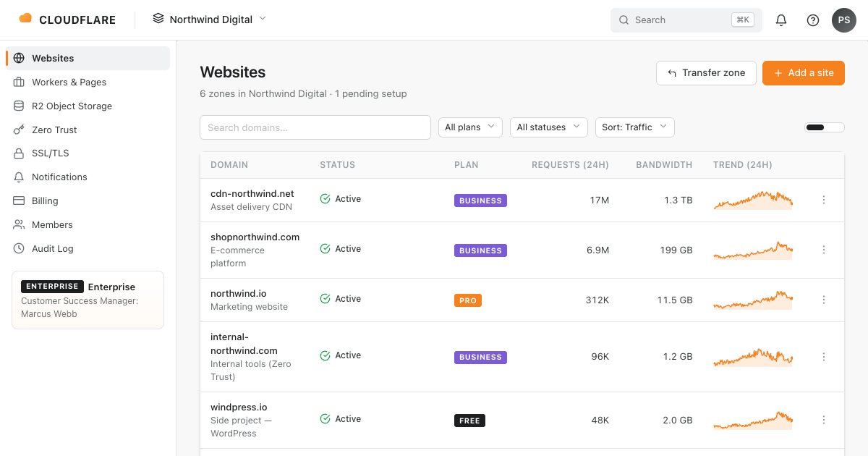Screen dimensions: 868x456
Task: Expand the Northwind Digital account switcher chevron
Action: pos(263,19)
